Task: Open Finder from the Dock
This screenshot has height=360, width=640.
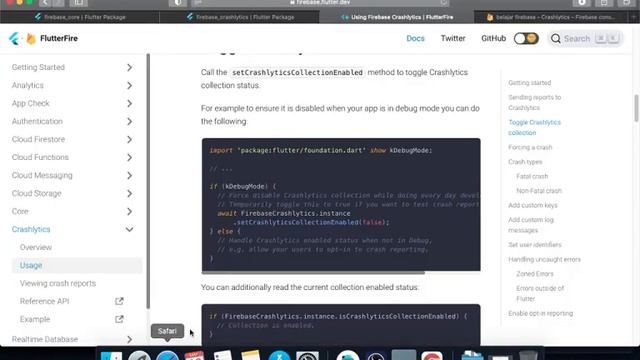Action: click(111, 355)
